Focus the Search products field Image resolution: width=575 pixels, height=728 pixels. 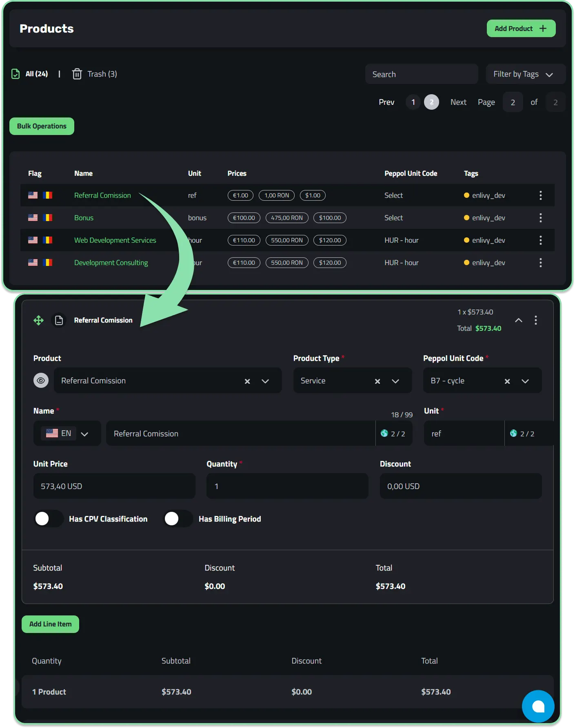pyautogui.click(x=422, y=74)
